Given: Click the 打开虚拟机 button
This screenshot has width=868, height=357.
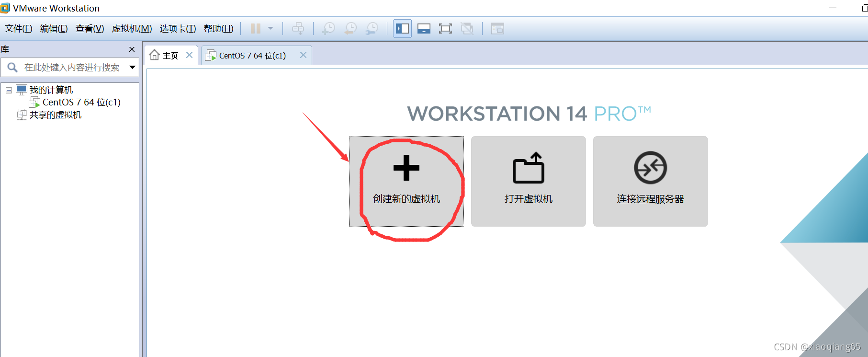Looking at the screenshot, I should tap(529, 181).
